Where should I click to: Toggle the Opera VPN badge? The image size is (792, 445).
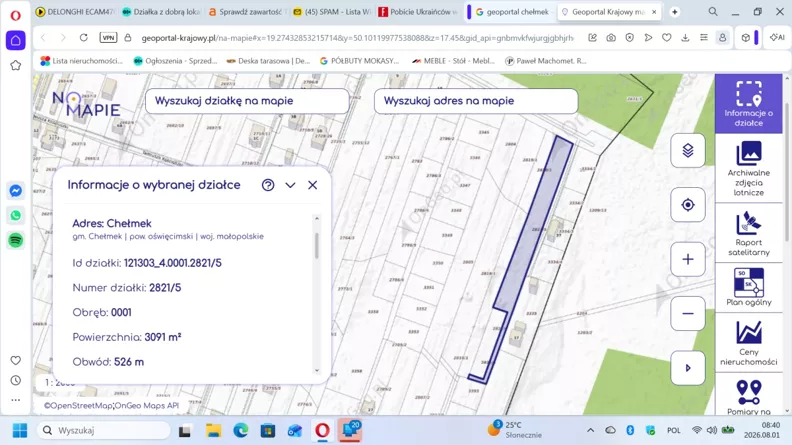(108, 37)
